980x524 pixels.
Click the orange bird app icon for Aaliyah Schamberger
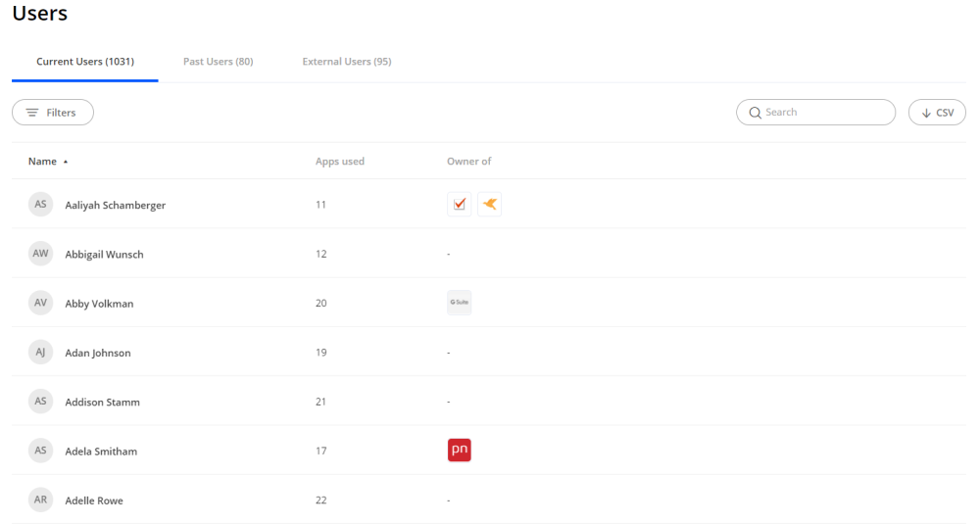pos(489,205)
